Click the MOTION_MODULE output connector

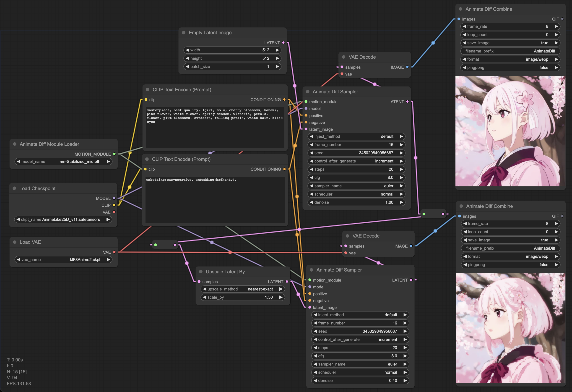114,154
